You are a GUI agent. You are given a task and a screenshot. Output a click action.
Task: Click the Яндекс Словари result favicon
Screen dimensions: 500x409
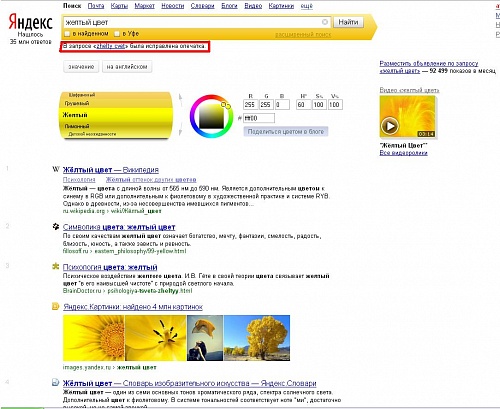pos(56,382)
